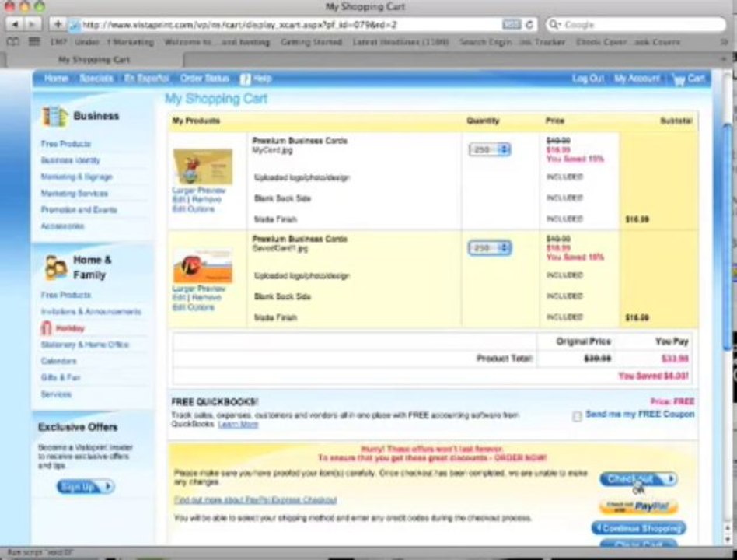
Task: Open Promotion and Events sidebar link
Action: coord(79,210)
